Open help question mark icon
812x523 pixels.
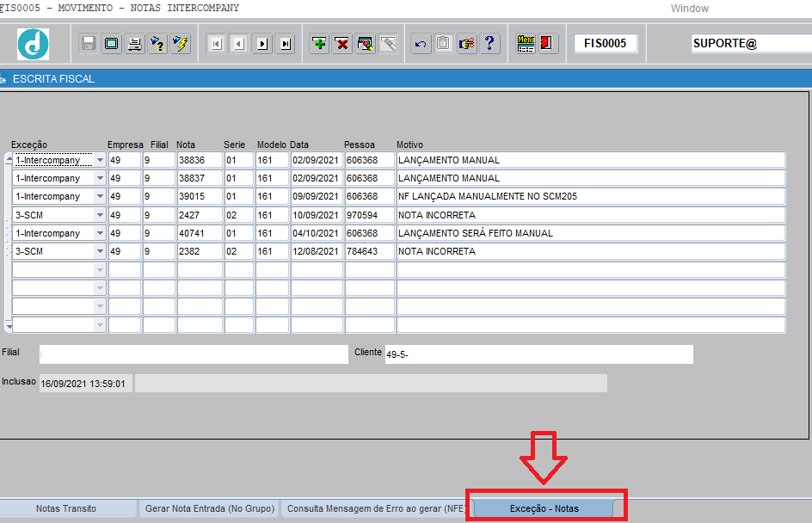[x=490, y=44]
